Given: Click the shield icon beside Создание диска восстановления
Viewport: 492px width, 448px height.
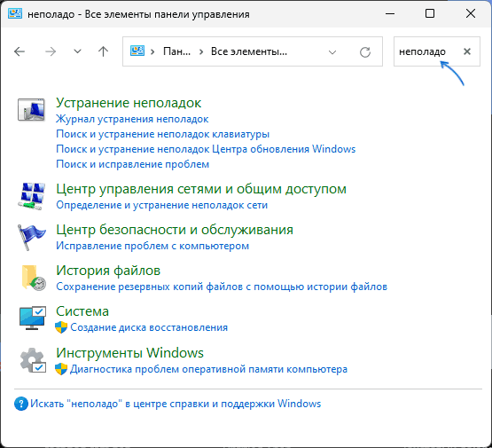Looking at the screenshot, I should click(x=61, y=327).
